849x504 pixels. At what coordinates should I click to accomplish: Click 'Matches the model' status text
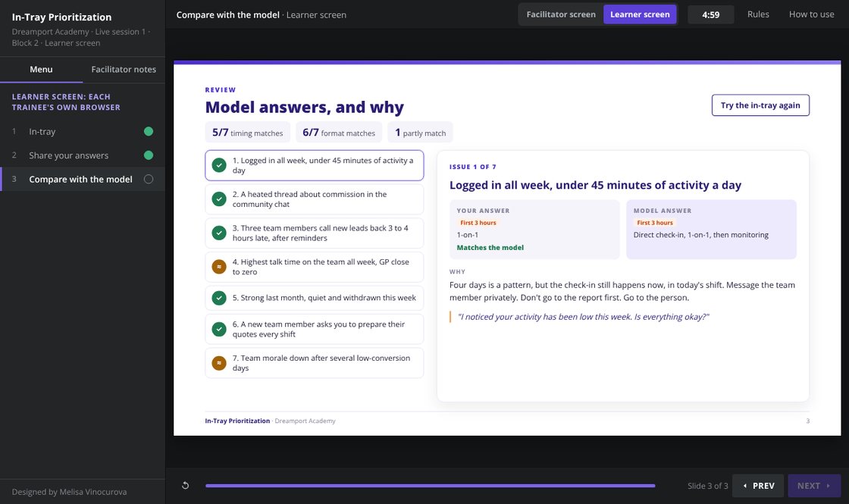point(490,247)
